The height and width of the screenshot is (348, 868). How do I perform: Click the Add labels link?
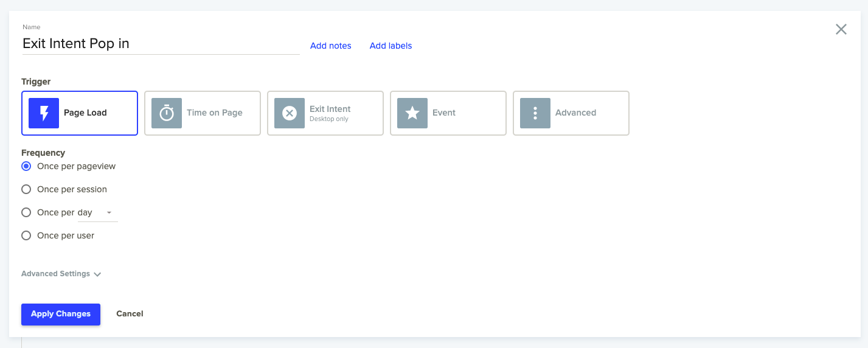[x=391, y=46]
